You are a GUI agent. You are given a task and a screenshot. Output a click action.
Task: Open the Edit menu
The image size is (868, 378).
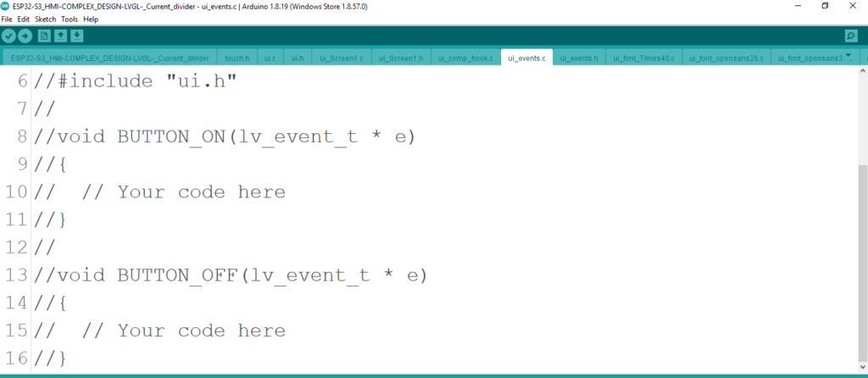click(x=23, y=19)
